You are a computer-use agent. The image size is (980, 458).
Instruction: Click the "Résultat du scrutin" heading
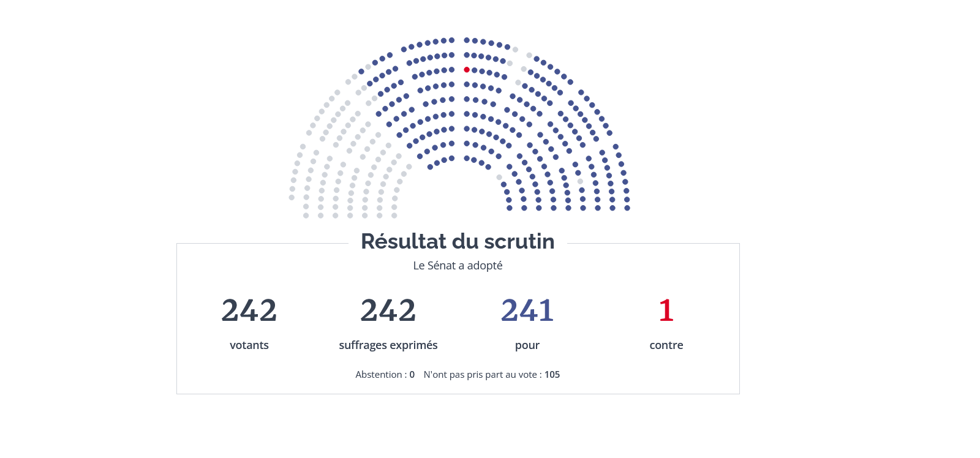(458, 241)
